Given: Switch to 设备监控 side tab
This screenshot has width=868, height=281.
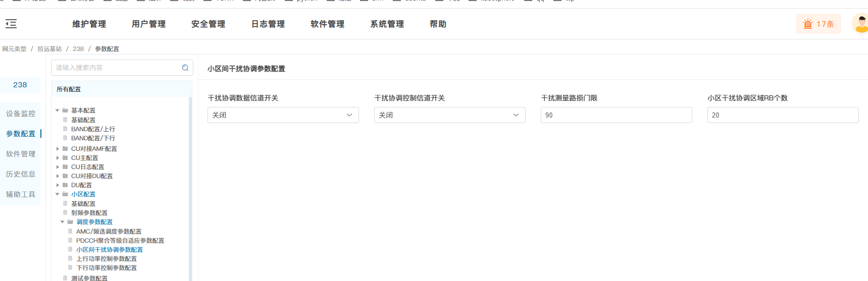Looking at the screenshot, I should point(21,114).
